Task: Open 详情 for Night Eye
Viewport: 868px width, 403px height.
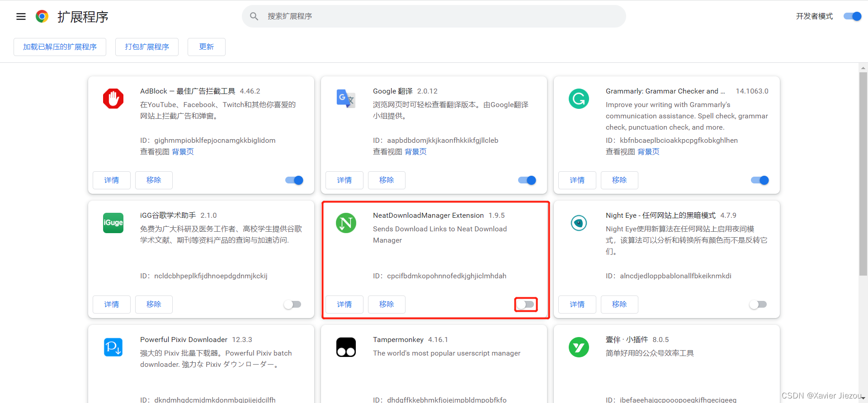Action: (577, 305)
